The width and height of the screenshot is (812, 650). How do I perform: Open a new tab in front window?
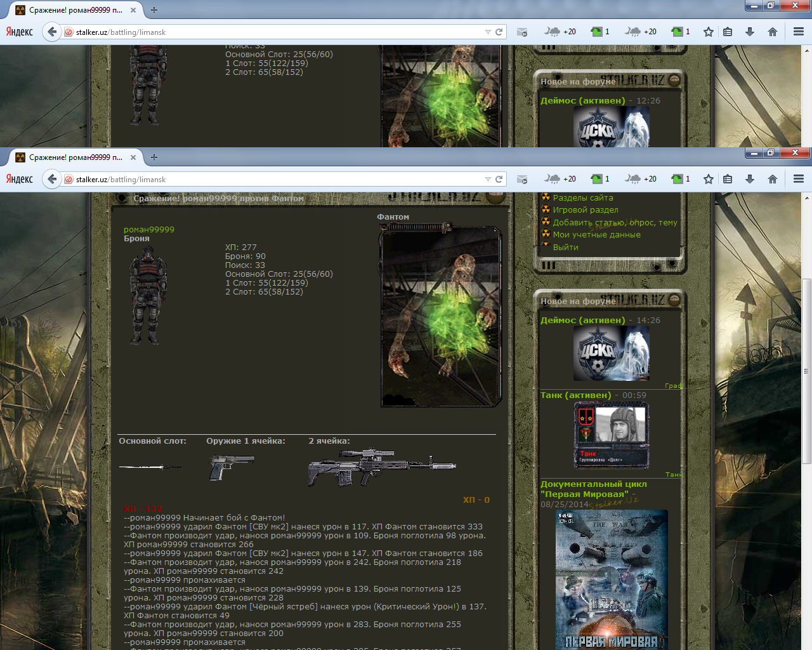tap(154, 157)
